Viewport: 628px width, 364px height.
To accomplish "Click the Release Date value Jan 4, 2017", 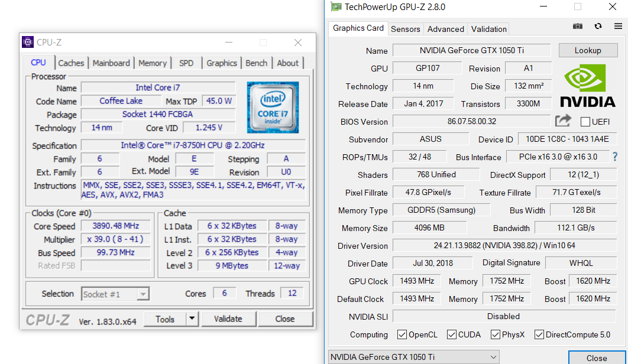I will coord(423,104).
